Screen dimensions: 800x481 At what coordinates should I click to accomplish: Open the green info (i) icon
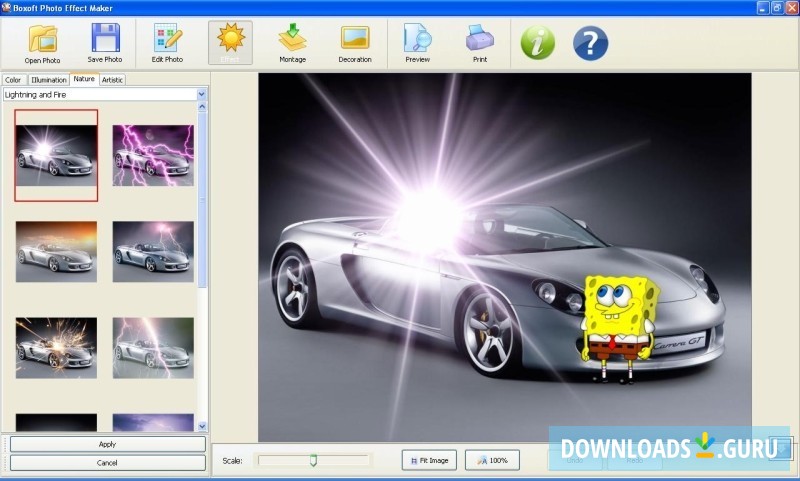click(538, 43)
